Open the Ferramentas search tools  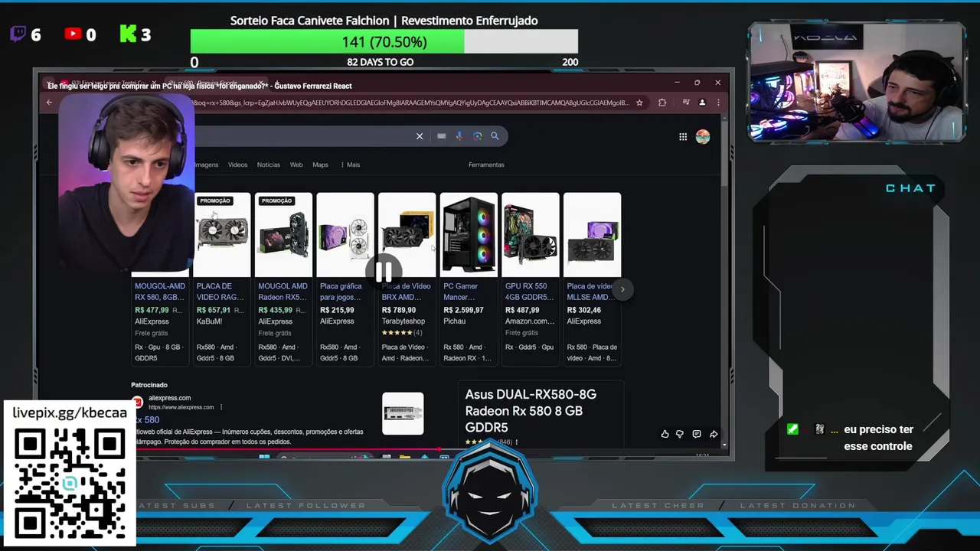486,165
